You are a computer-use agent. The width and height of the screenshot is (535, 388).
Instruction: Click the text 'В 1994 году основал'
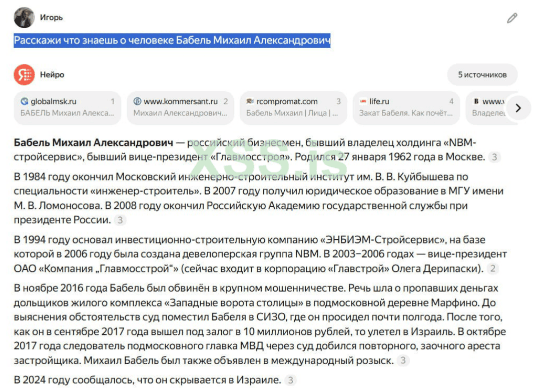click(x=63, y=240)
